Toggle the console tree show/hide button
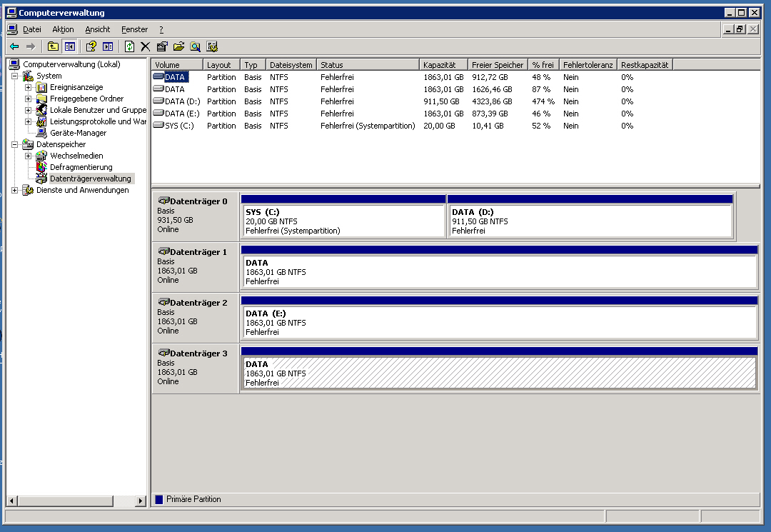 [70, 46]
